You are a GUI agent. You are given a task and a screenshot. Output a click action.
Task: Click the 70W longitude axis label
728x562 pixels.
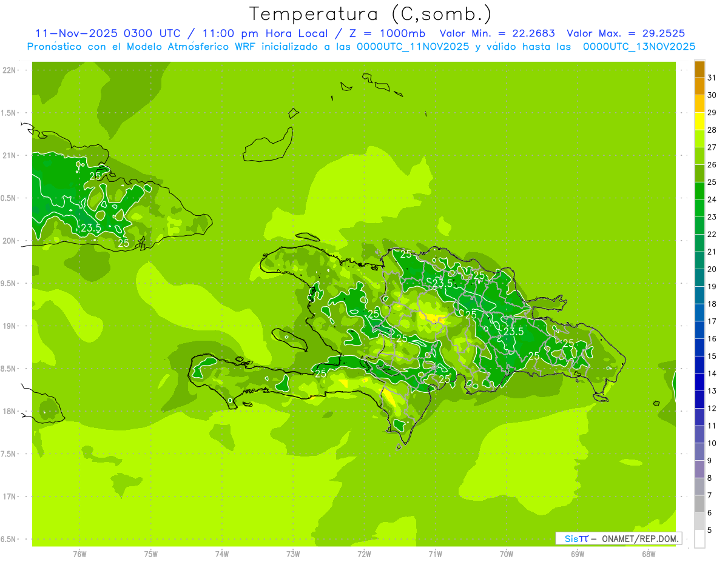tap(506, 554)
